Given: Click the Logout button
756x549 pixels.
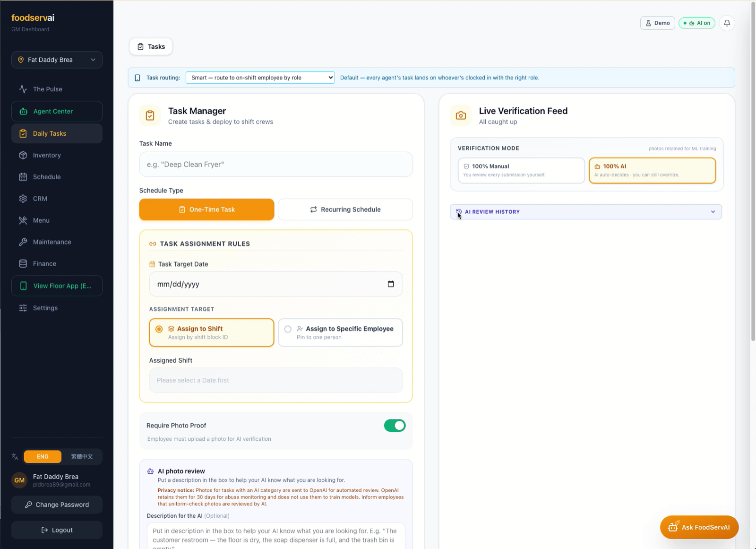Looking at the screenshot, I should [57, 530].
